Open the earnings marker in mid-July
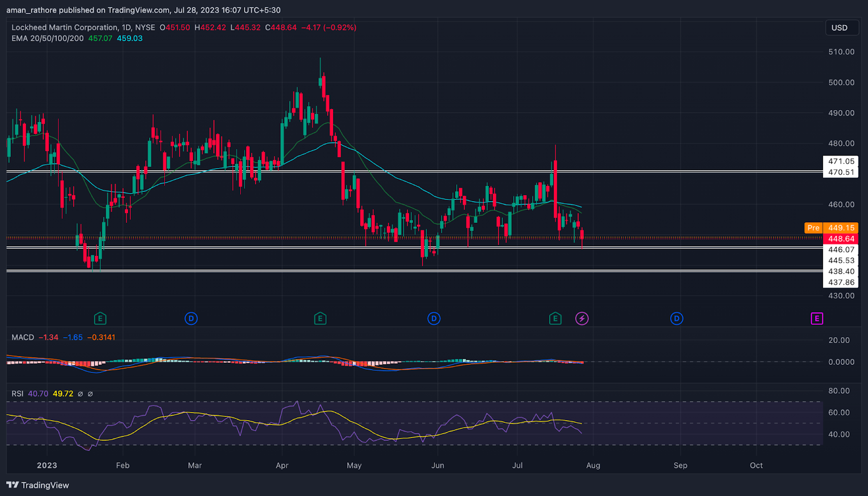The width and height of the screenshot is (868, 496). pyautogui.click(x=555, y=318)
